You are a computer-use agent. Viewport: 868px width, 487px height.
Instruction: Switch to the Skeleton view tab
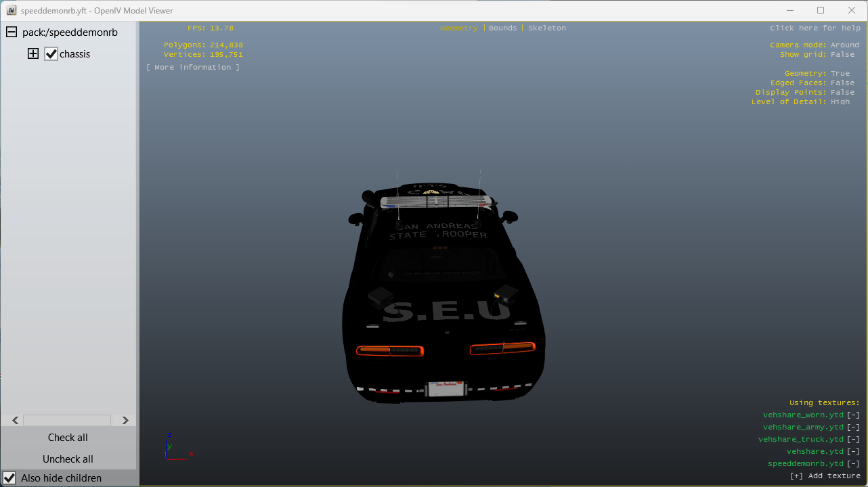(546, 28)
